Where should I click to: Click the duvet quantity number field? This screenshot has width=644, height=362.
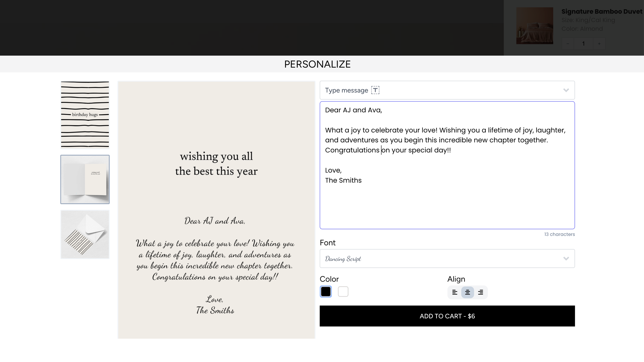(583, 44)
